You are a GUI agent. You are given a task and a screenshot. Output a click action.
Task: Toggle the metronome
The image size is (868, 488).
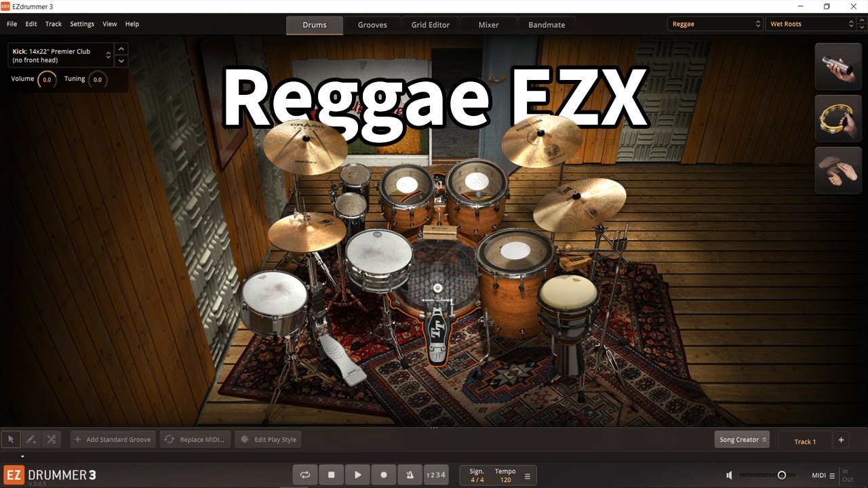[410, 475]
